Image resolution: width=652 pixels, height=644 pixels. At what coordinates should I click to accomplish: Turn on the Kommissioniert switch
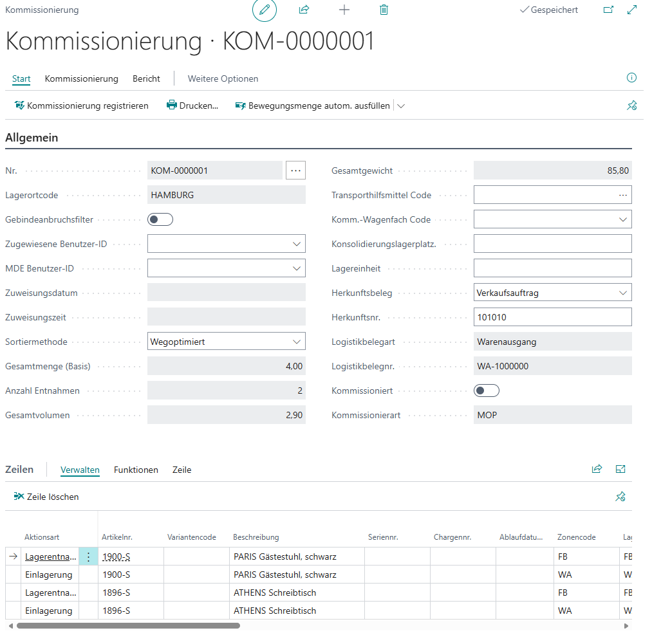486,390
